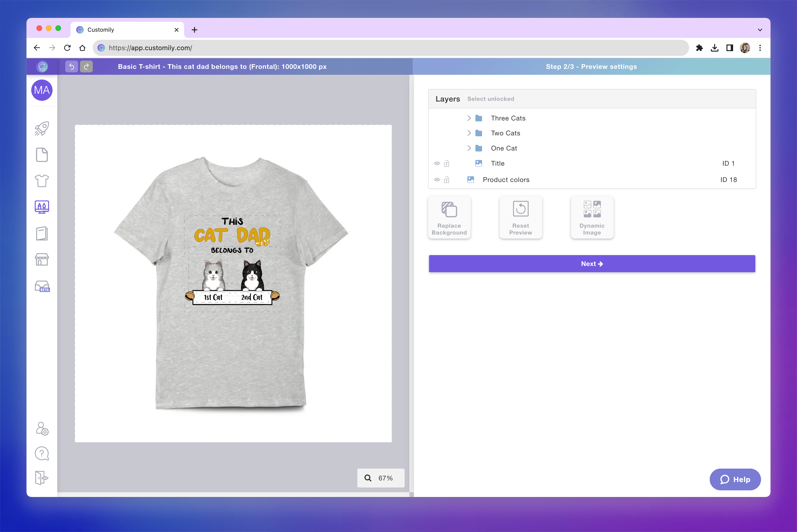Expand the Three Cats folder

pos(469,118)
